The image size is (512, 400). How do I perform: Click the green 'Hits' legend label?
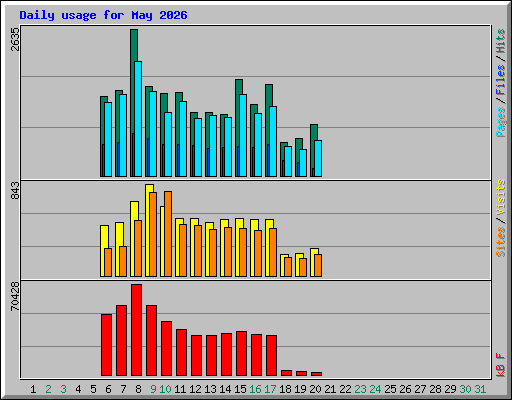tap(501, 41)
